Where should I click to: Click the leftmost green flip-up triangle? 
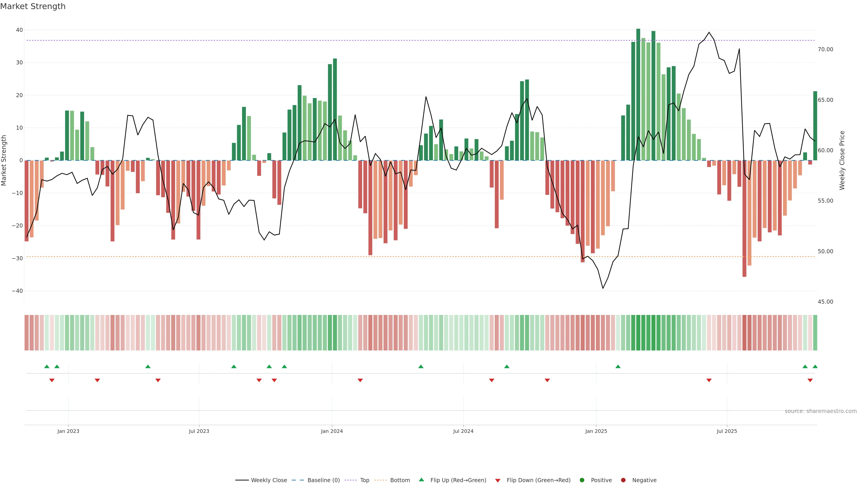(x=47, y=366)
